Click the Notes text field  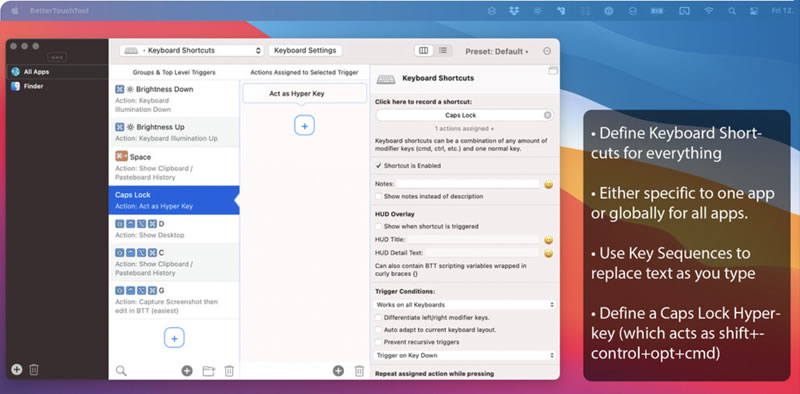pyautogui.click(x=468, y=184)
